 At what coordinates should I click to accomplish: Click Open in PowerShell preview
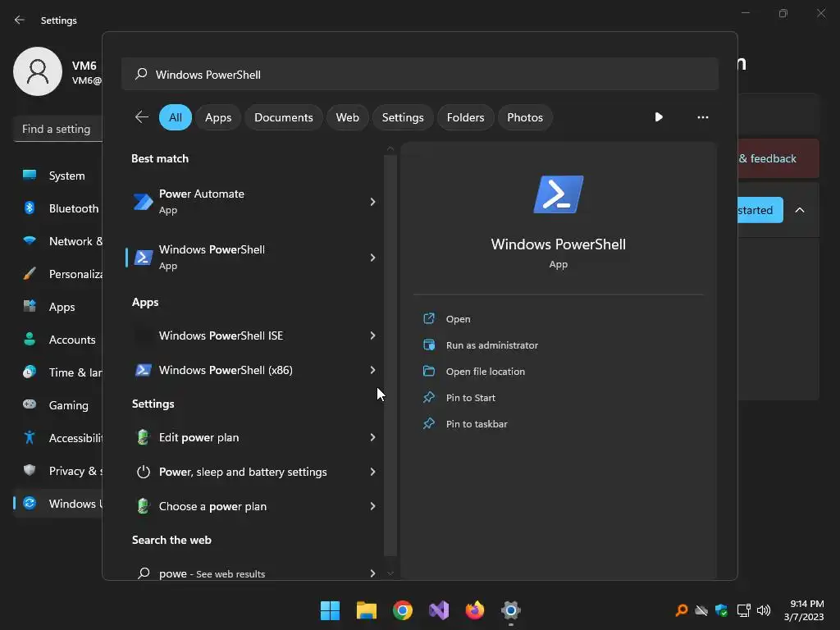click(458, 319)
